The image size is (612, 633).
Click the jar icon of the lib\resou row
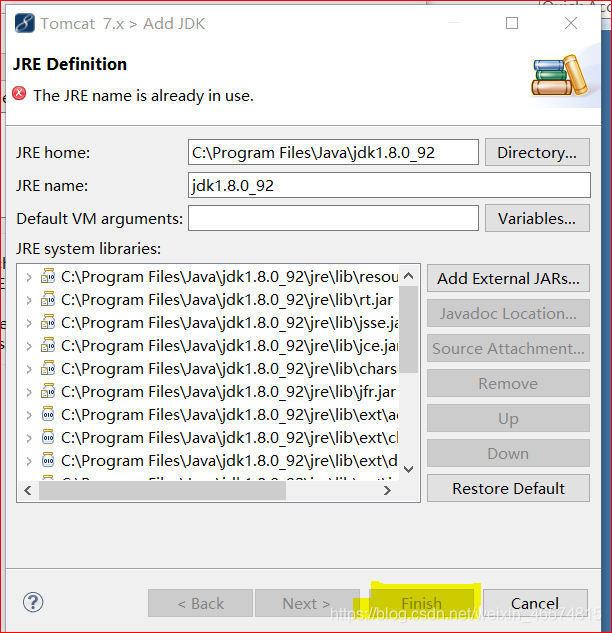point(48,277)
